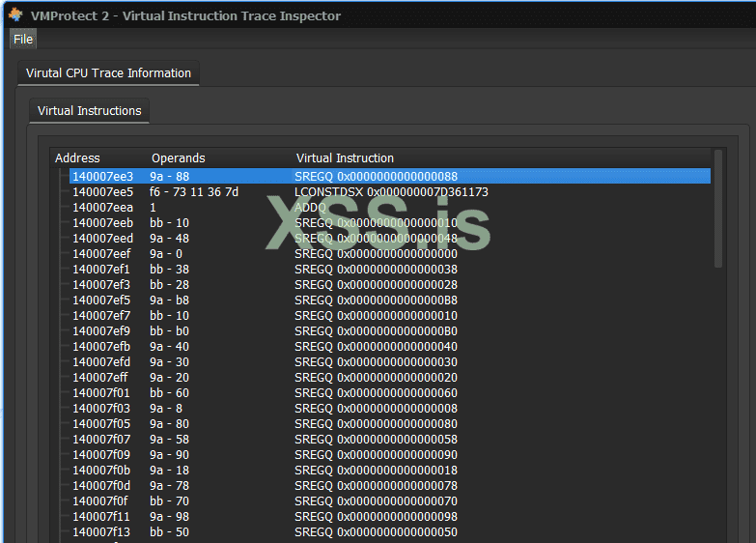
Task: Select the row with address 140007f0d
Action: click(389, 485)
